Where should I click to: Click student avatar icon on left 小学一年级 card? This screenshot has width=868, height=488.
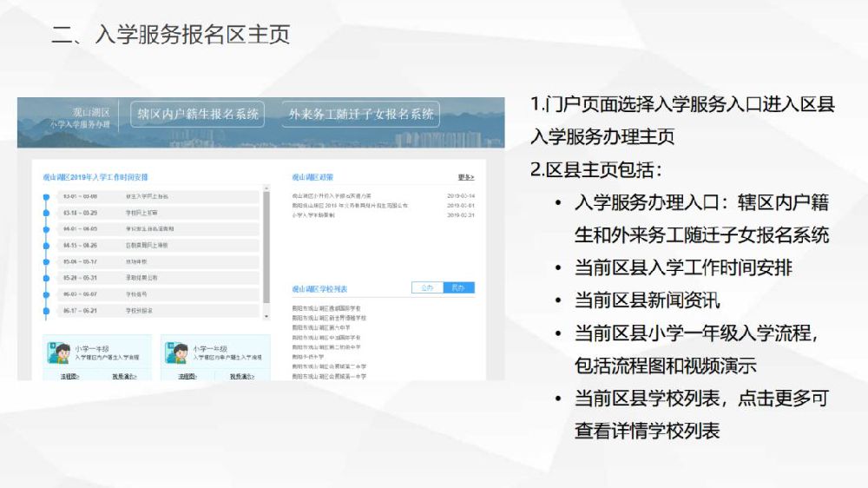click(59, 353)
